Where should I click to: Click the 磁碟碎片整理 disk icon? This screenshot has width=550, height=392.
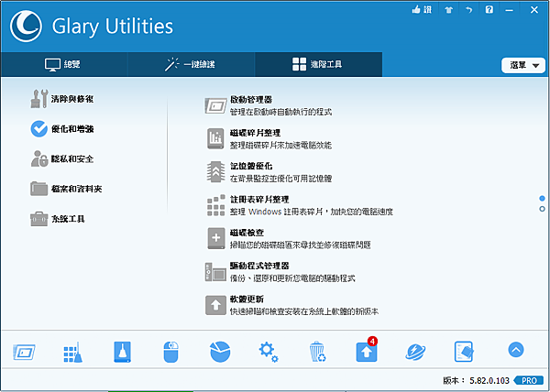click(215, 138)
